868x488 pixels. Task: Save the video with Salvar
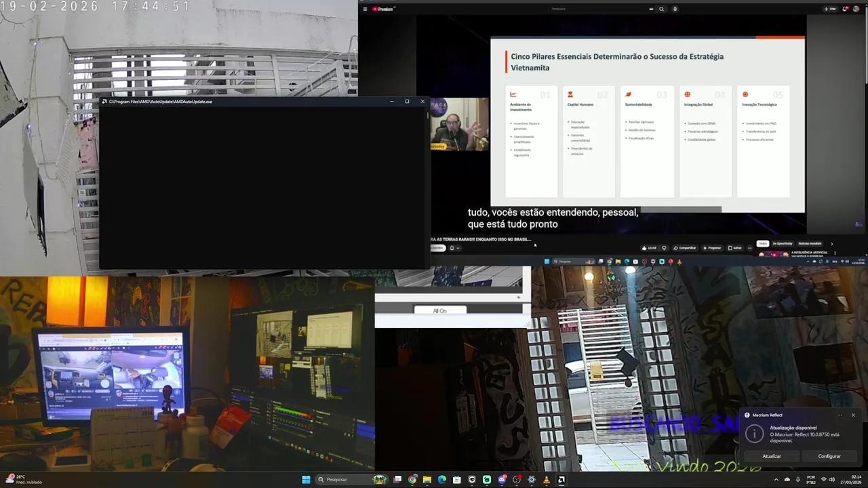tap(735, 248)
